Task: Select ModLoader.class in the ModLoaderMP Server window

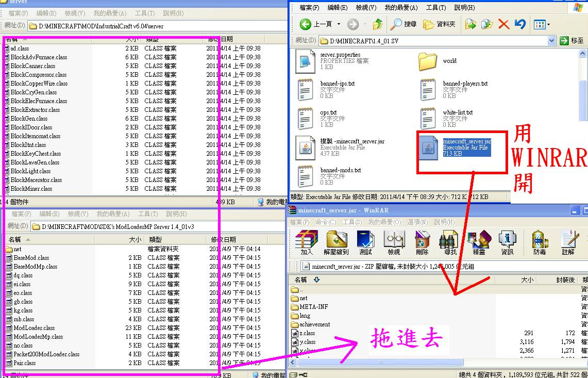Action: point(30,327)
